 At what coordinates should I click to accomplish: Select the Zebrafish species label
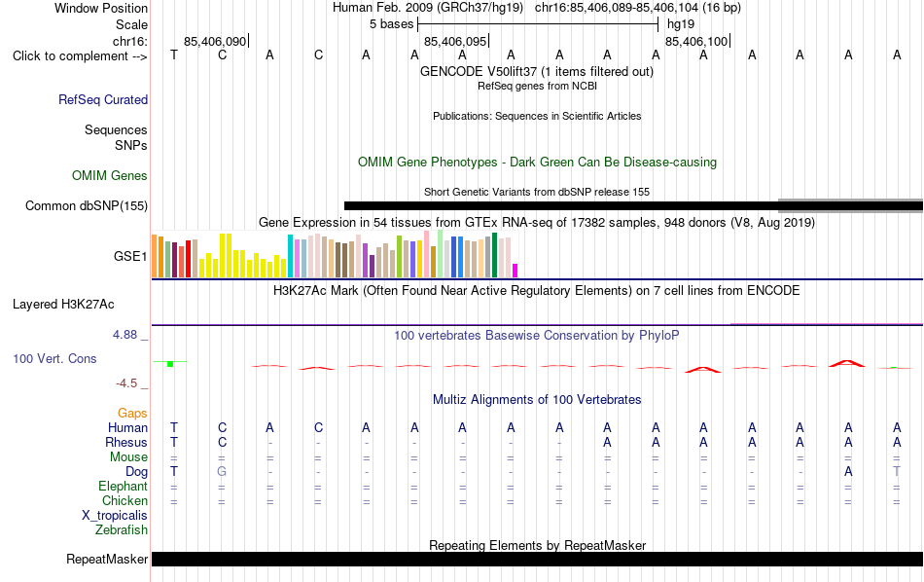122,529
